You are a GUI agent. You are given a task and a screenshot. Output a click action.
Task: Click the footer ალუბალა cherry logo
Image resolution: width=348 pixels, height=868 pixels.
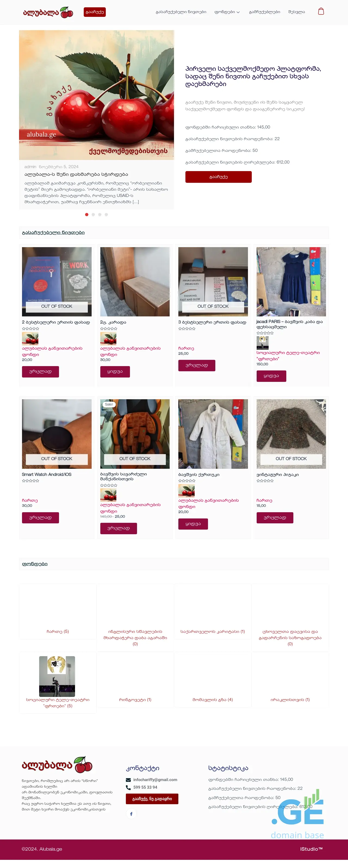click(57, 765)
